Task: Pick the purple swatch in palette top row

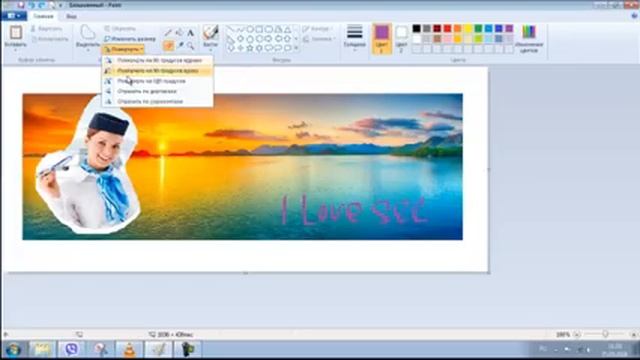Action: click(x=509, y=28)
